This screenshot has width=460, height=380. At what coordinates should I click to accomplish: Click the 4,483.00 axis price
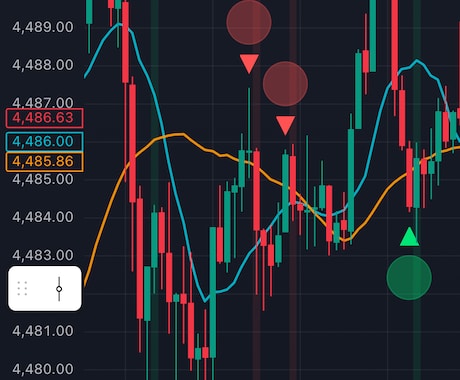coord(43,255)
